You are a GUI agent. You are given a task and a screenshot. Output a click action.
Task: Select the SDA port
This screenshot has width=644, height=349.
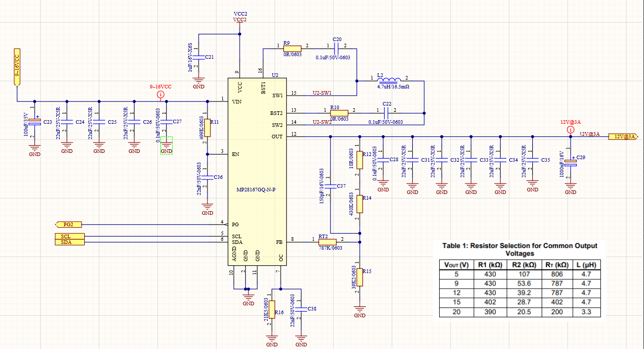tap(69, 242)
